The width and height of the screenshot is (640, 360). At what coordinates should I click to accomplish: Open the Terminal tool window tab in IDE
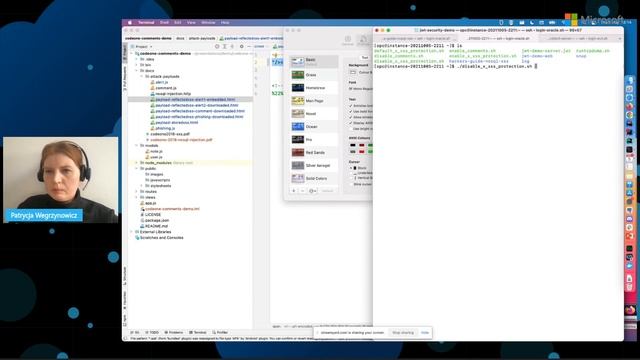click(198, 332)
